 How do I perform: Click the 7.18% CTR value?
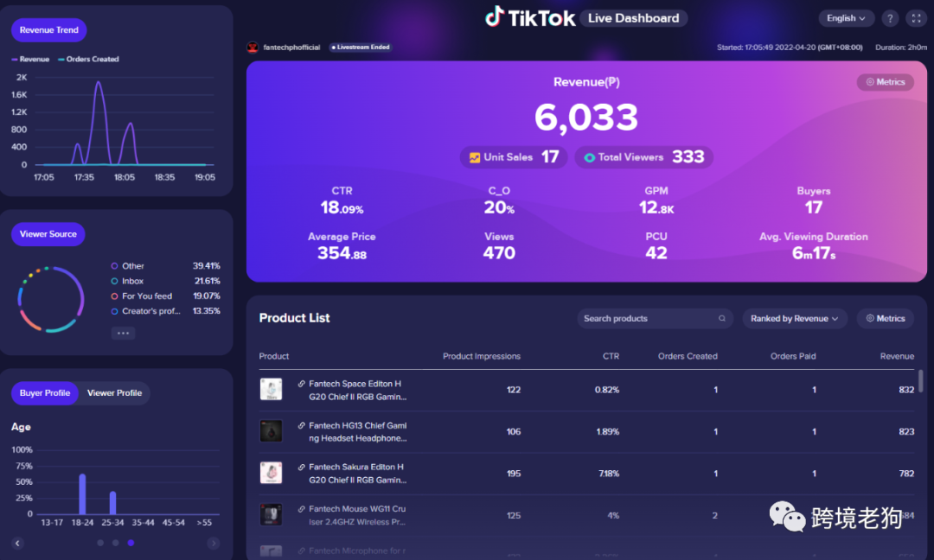point(608,474)
